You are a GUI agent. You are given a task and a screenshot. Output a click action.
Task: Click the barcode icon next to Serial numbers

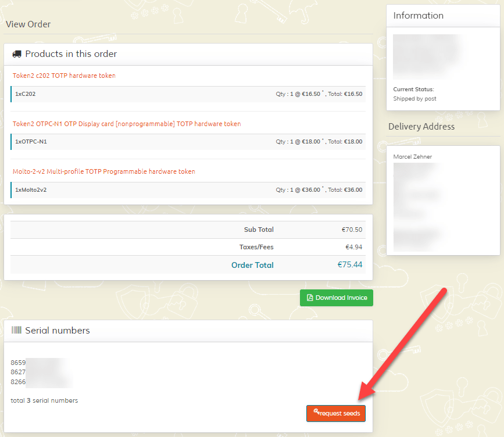16,330
